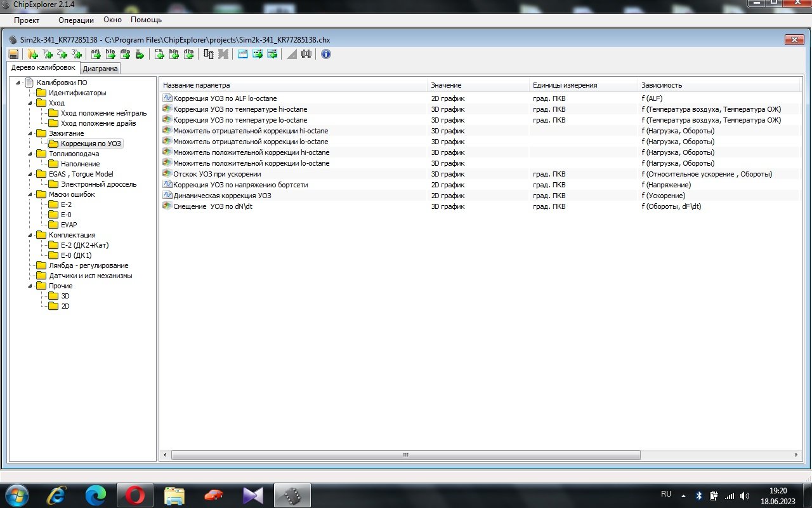Open the Операции menu
This screenshot has width=812, height=508.
[75, 20]
